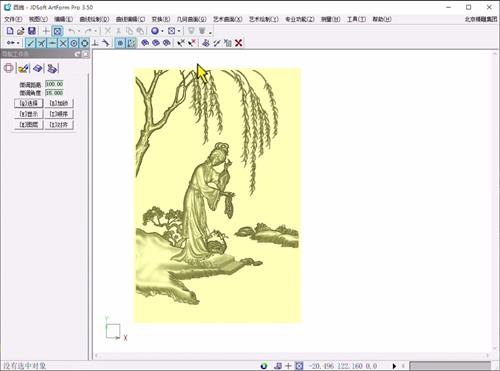
Task: Open the 视图(V) menu
Action: (x=38, y=19)
